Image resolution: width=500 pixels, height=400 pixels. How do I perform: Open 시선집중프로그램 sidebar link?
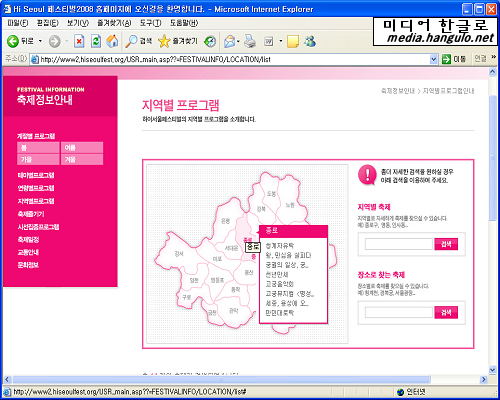click(x=38, y=227)
